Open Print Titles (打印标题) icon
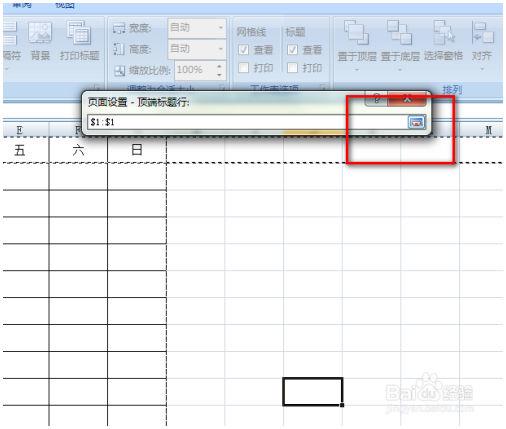Viewport: 506px width, 429px height. (79, 33)
